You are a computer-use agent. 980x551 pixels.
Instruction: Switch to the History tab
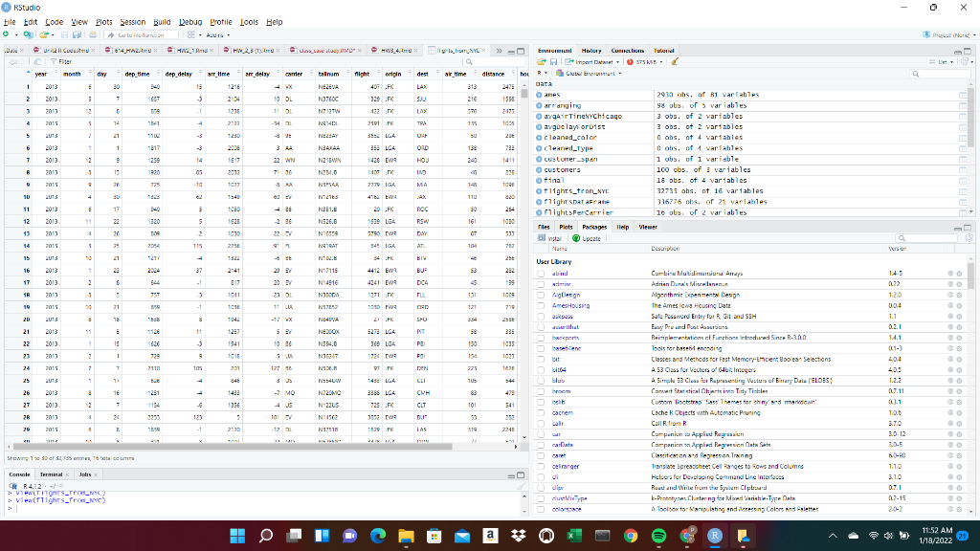pos(590,50)
